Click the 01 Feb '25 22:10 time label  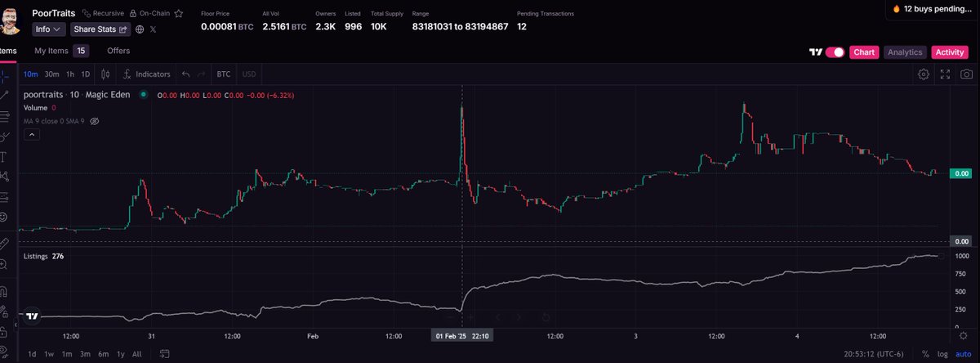point(463,335)
